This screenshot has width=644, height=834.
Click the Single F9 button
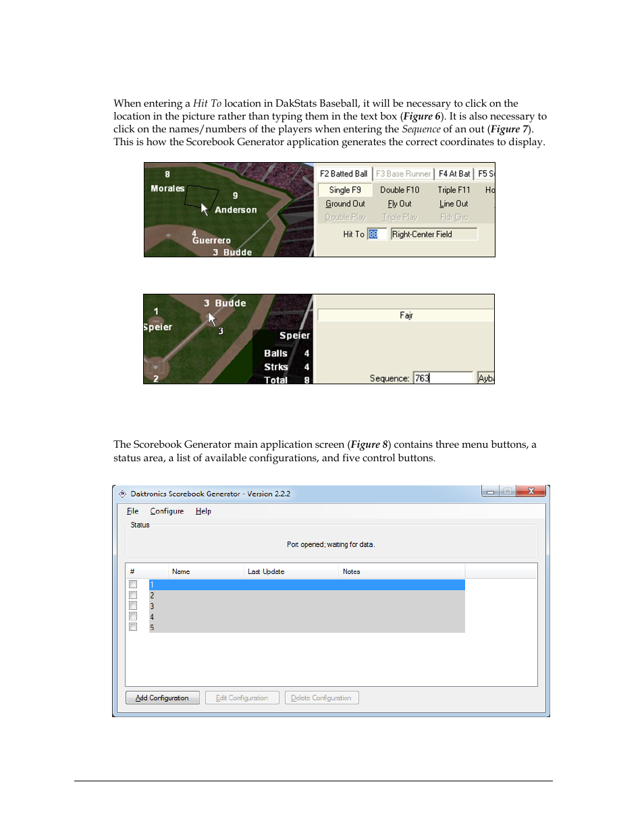coord(345,190)
